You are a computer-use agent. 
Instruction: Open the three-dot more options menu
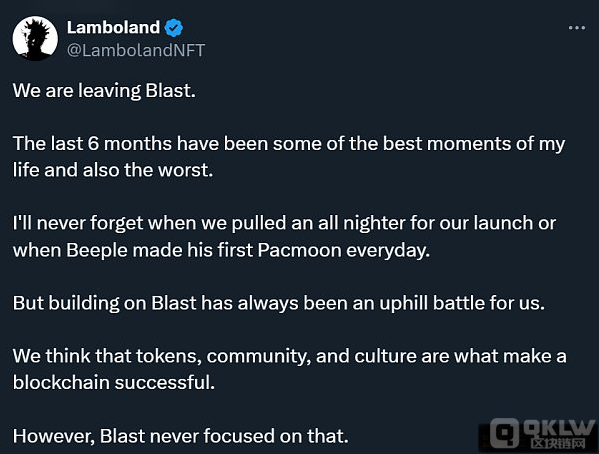click(576, 28)
